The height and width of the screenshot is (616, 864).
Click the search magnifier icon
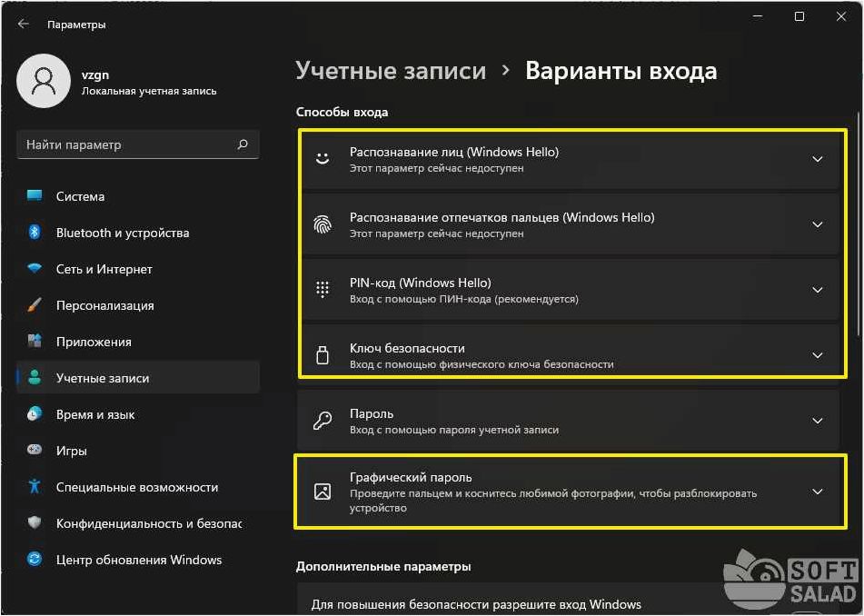point(243,144)
